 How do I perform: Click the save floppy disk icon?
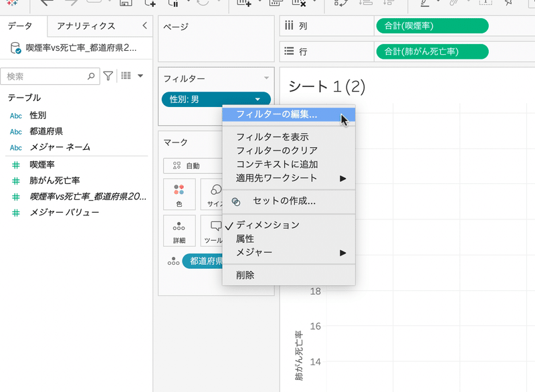[126, 3]
